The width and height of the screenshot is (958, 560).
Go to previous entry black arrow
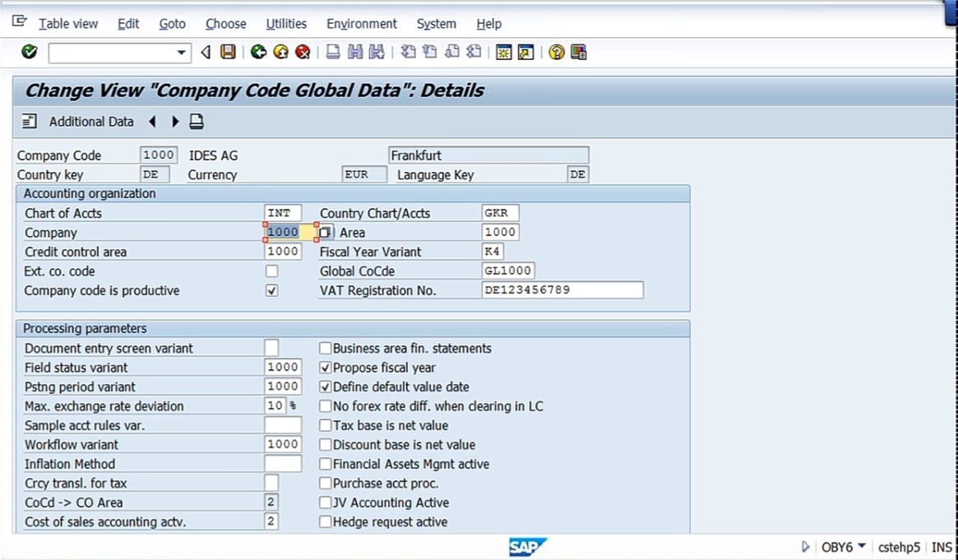pyautogui.click(x=153, y=122)
